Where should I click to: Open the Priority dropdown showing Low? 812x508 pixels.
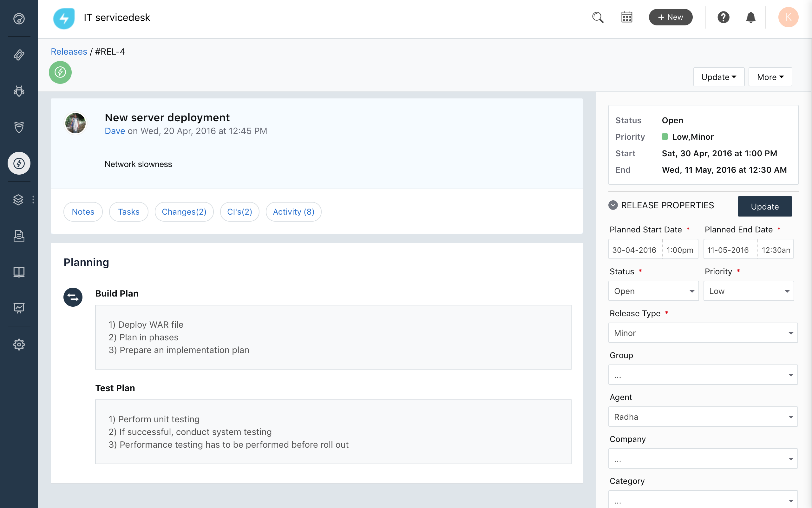[749, 291]
